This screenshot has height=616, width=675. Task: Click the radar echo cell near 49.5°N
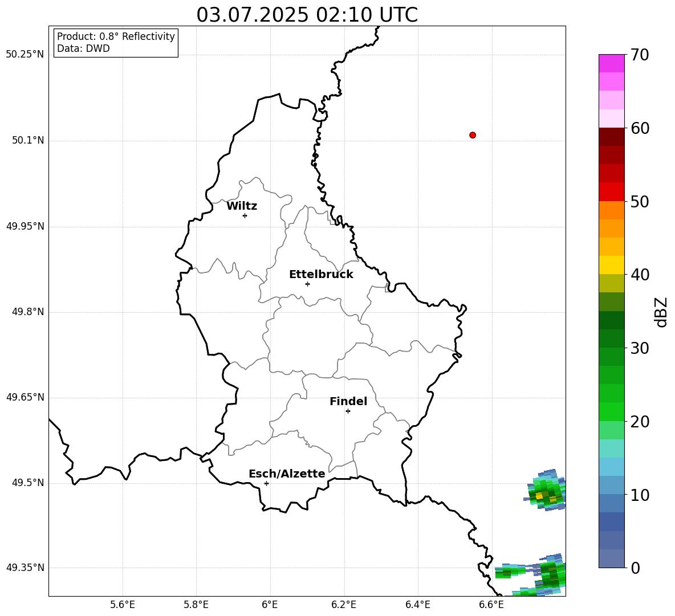[546, 491]
